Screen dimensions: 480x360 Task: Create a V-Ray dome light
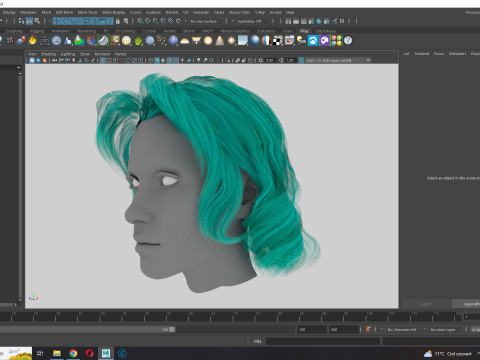coord(185,41)
